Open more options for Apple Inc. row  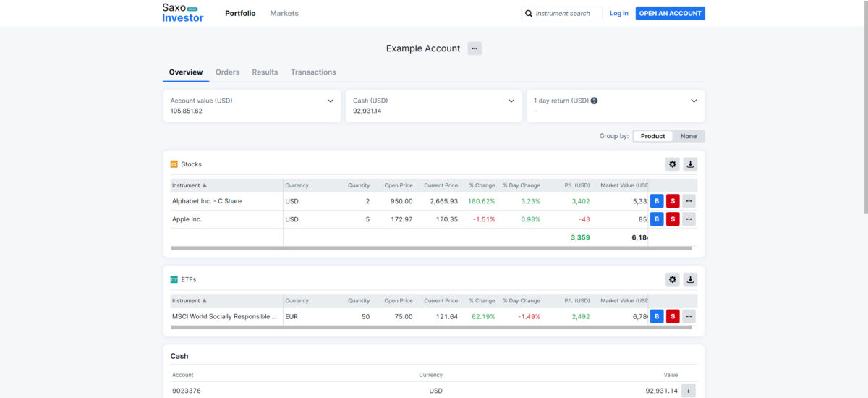pyautogui.click(x=689, y=219)
